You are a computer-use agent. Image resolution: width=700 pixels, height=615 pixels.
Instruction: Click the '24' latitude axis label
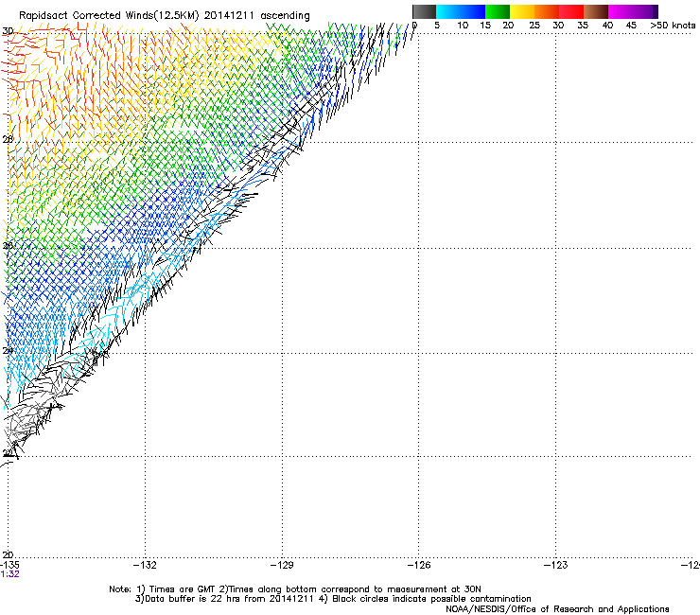tap(8, 351)
